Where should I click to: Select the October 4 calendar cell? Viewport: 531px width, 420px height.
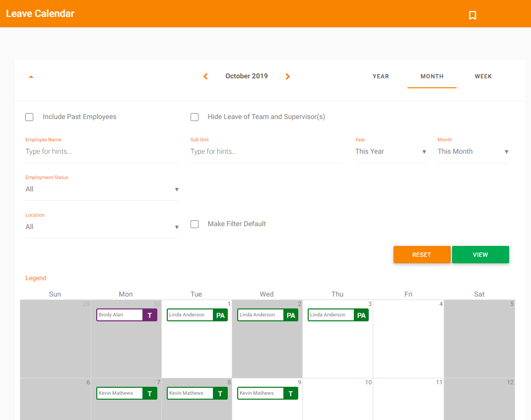tap(408, 339)
